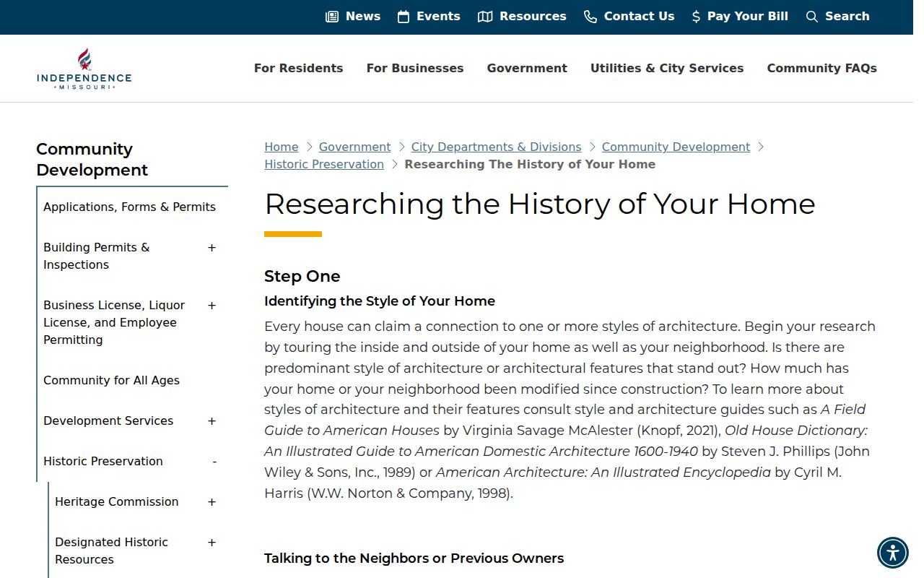Expand Business License, Liquor License submenu

coord(212,306)
